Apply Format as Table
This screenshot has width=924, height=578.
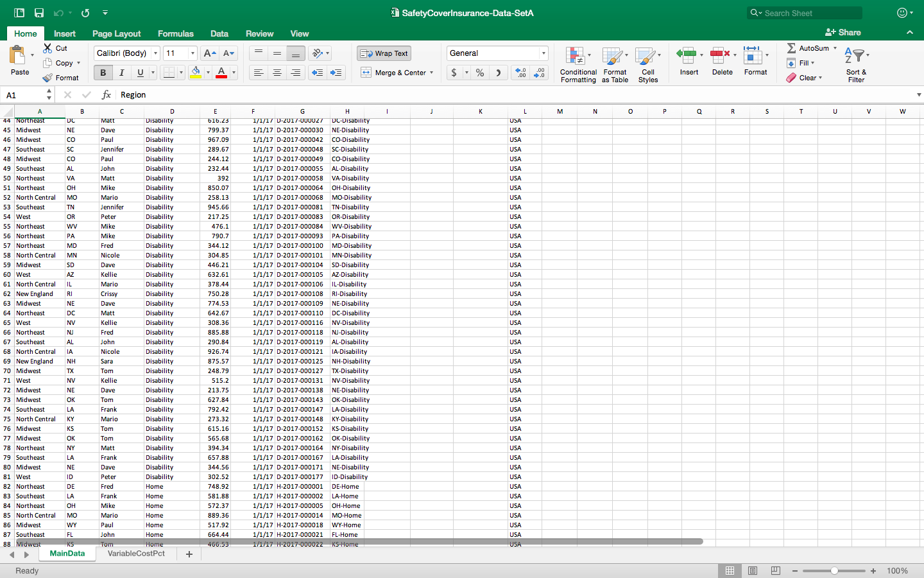point(615,64)
